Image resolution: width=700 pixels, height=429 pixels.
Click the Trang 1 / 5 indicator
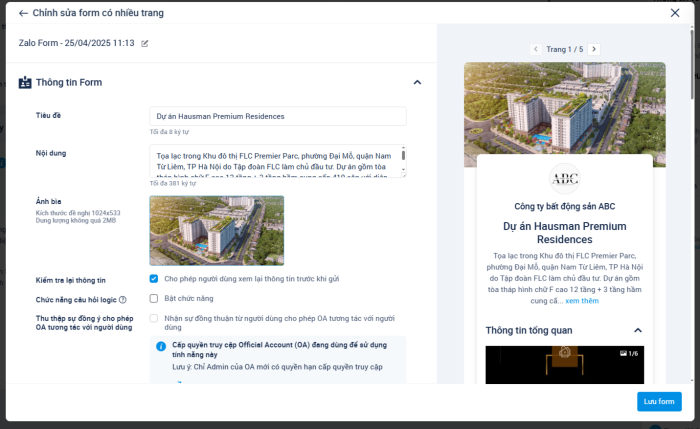click(565, 49)
